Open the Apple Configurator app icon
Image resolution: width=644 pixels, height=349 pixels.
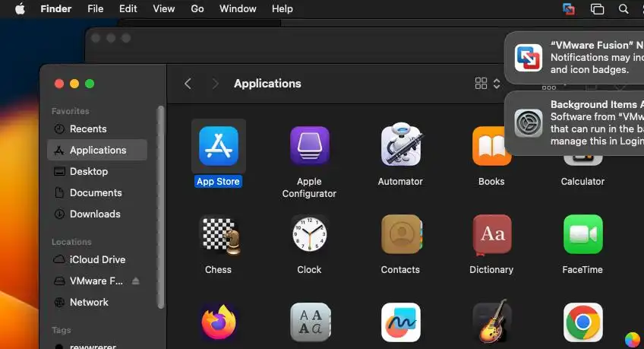click(x=310, y=146)
